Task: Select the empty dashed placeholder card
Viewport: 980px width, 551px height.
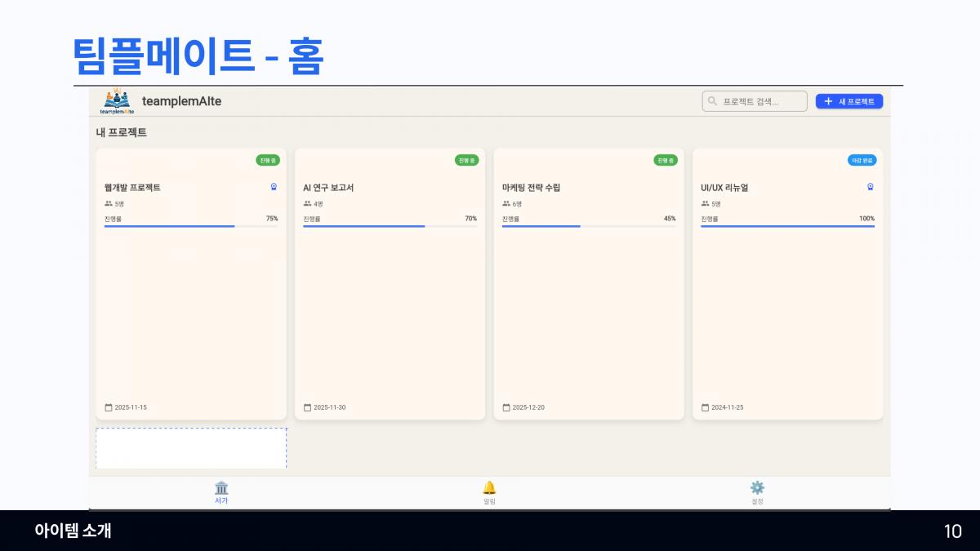Action: click(x=191, y=448)
